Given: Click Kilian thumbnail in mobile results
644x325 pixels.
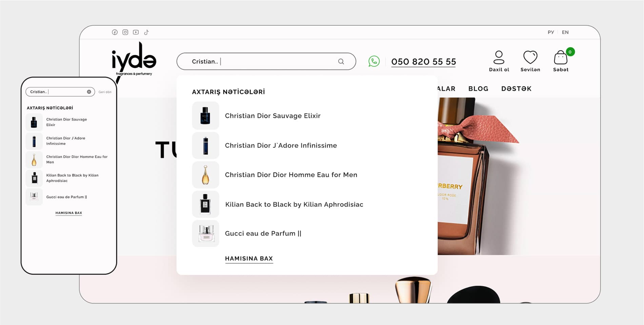Looking at the screenshot, I should click(x=34, y=178).
